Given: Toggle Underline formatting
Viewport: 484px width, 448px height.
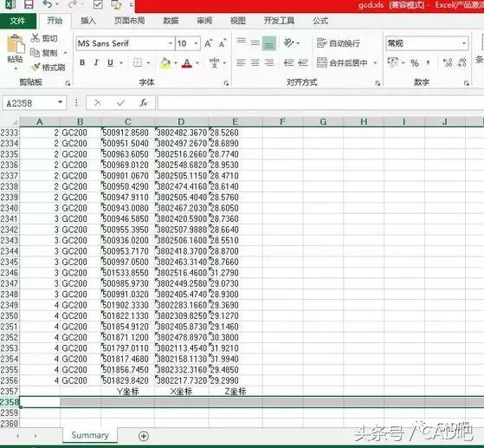Looking at the screenshot, I should [x=110, y=62].
